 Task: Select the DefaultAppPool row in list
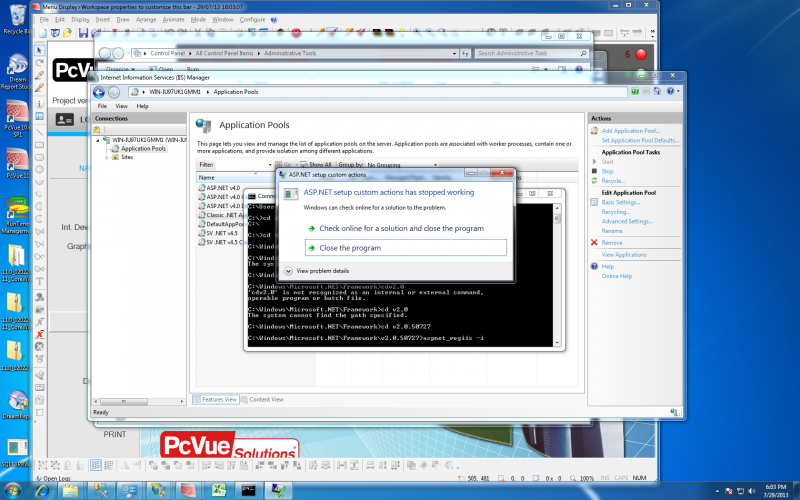(x=222, y=224)
